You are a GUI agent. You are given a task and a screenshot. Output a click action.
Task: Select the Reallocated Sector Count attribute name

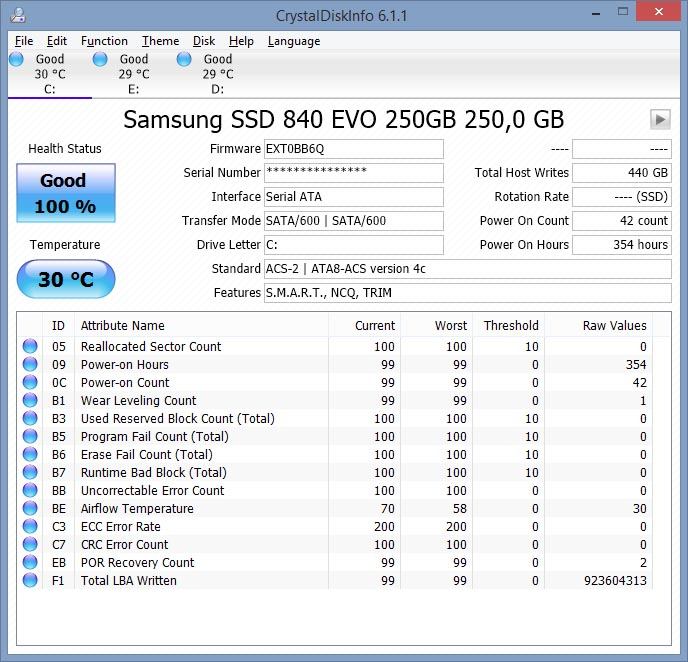(x=151, y=347)
